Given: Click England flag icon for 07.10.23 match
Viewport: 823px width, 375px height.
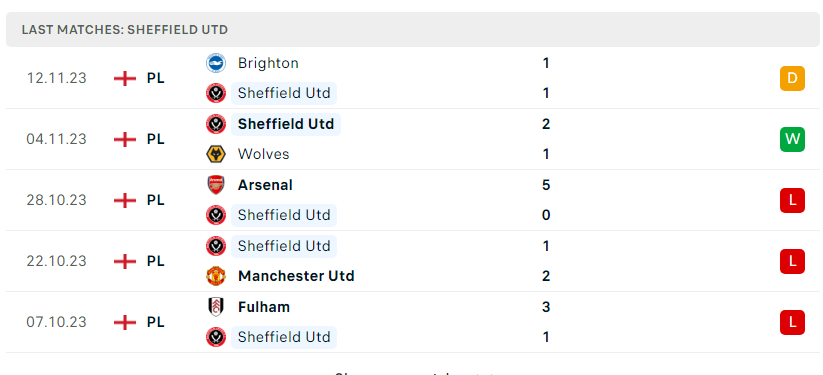Looking at the screenshot, I should 125,322.
